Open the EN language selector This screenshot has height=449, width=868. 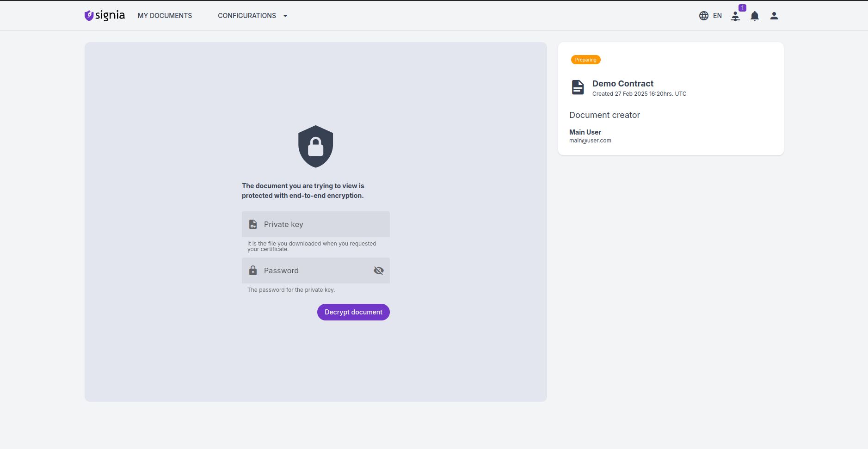pyautogui.click(x=717, y=16)
